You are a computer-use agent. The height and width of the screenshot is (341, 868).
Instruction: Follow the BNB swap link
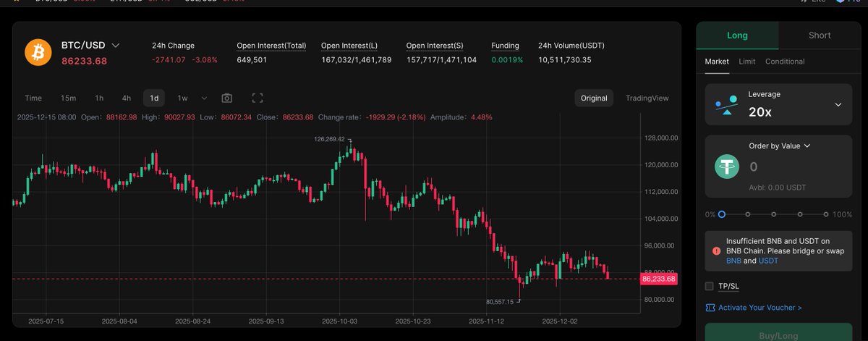pos(733,261)
